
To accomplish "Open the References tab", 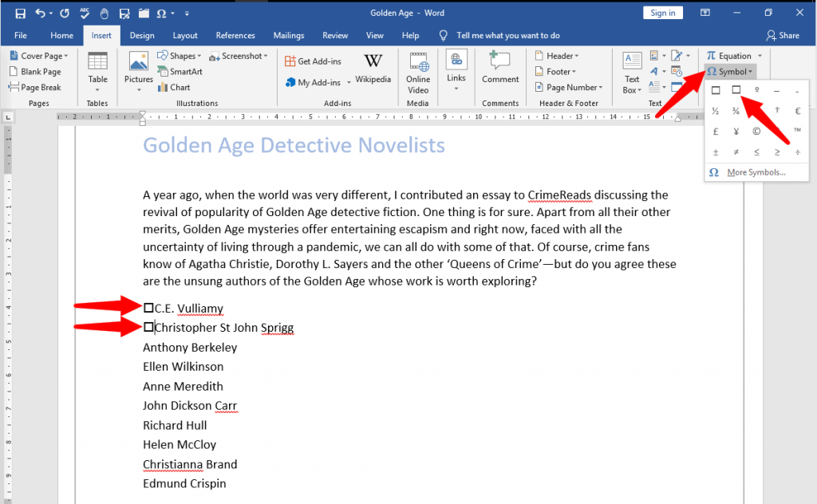I will coord(235,35).
